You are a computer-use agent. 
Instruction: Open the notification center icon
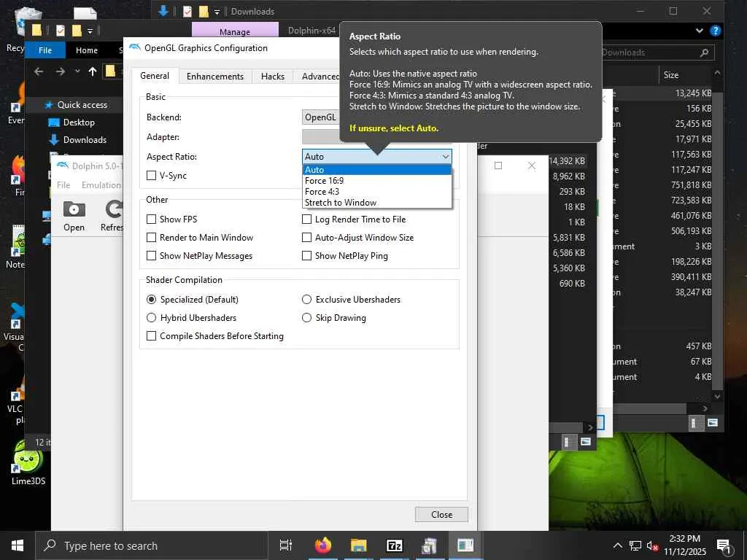(724, 545)
